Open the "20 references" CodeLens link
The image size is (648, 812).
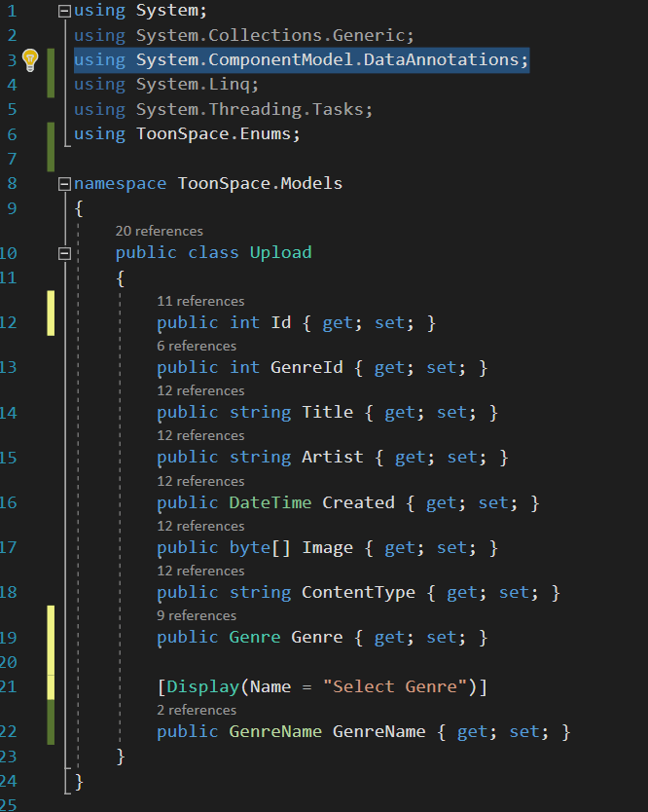159,231
